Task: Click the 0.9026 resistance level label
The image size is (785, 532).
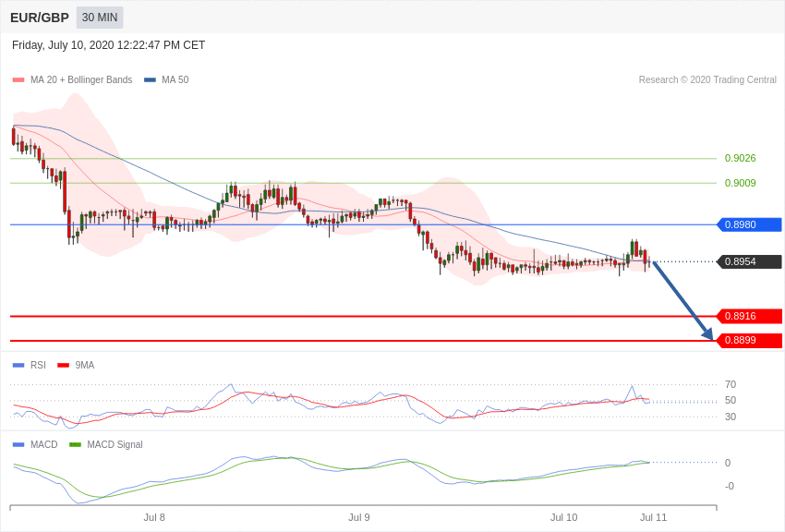Action: point(741,158)
